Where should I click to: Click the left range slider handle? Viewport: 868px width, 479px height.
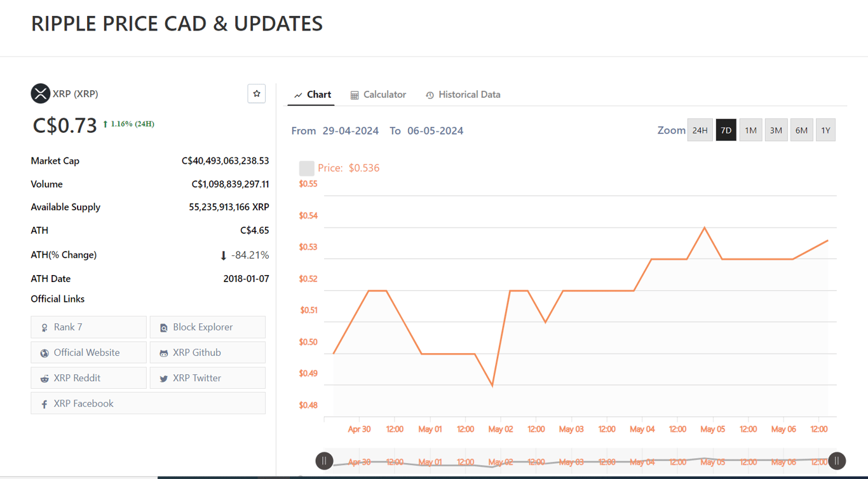[324, 461]
